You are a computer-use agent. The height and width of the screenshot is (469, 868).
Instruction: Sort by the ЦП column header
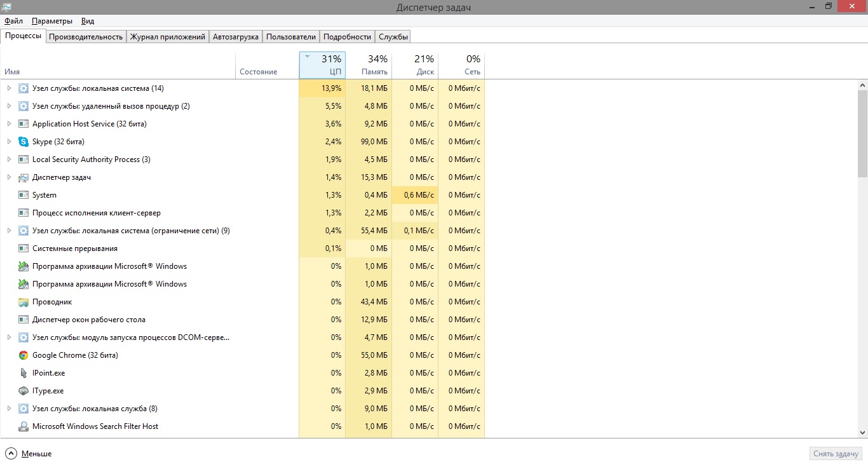click(x=322, y=65)
